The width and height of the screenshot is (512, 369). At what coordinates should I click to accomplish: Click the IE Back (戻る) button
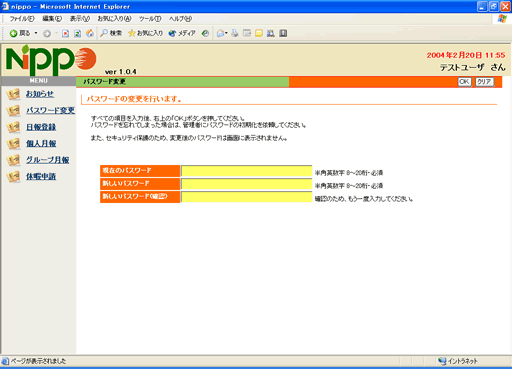tap(20, 33)
